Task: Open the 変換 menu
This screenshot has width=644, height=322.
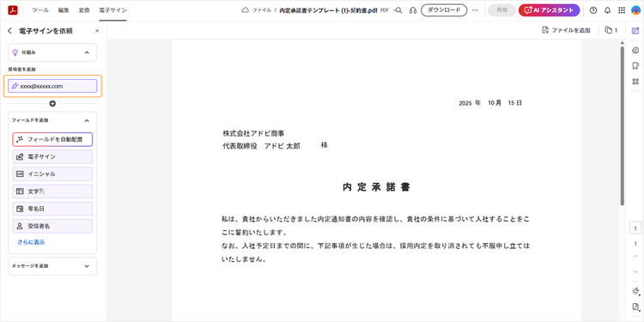Action: 84,10
